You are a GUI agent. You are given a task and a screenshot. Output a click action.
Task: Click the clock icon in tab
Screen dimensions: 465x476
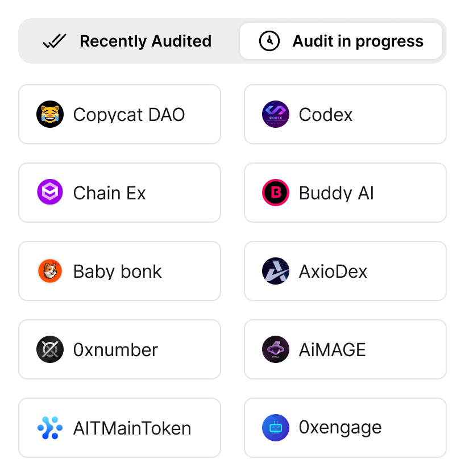(269, 41)
